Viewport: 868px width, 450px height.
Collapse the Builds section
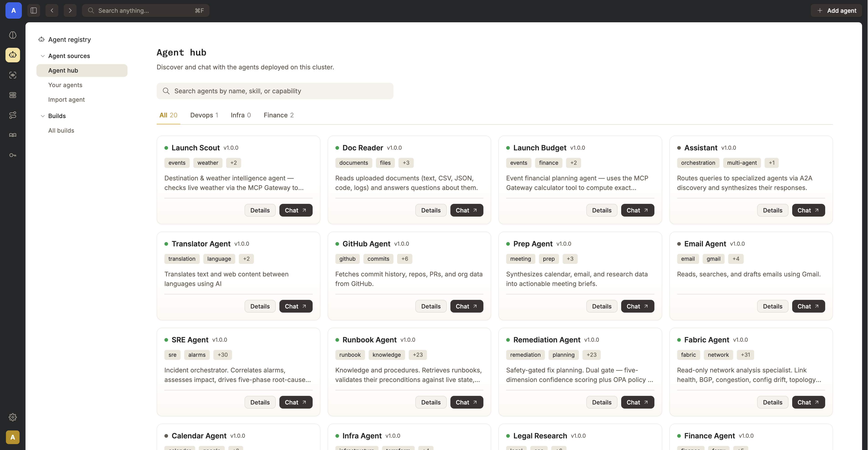[x=43, y=116]
